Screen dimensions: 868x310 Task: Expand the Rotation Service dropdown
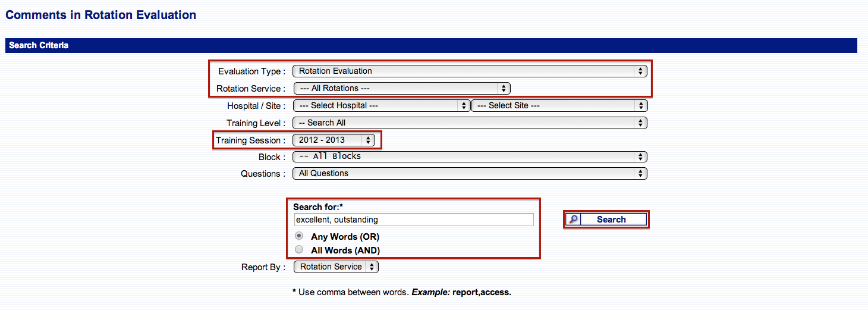pyautogui.click(x=402, y=88)
